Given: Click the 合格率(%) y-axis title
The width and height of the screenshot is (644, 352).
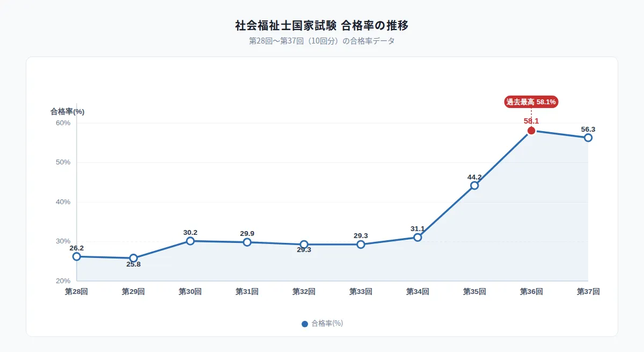Looking at the screenshot, I should click(68, 112).
